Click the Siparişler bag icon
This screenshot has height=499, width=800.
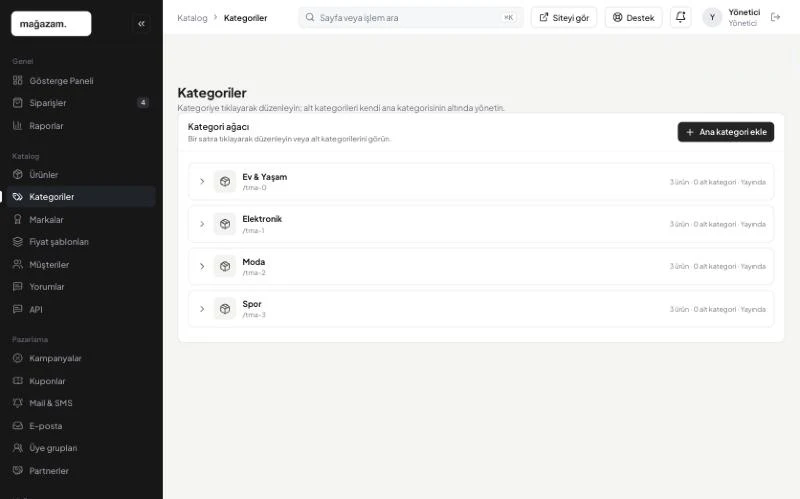[x=18, y=103]
